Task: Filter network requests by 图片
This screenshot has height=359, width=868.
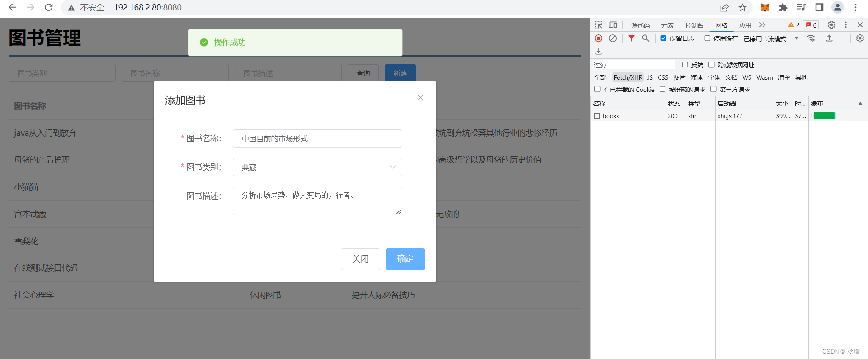Action: [x=679, y=77]
